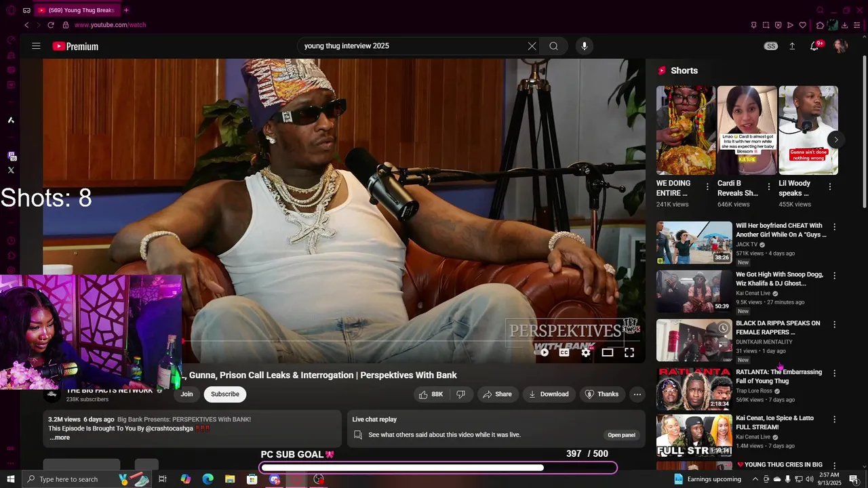Image resolution: width=868 pixels, height=488 pixels.
Task: Open Task View on the taskbar
Action: tap(163, 479)
